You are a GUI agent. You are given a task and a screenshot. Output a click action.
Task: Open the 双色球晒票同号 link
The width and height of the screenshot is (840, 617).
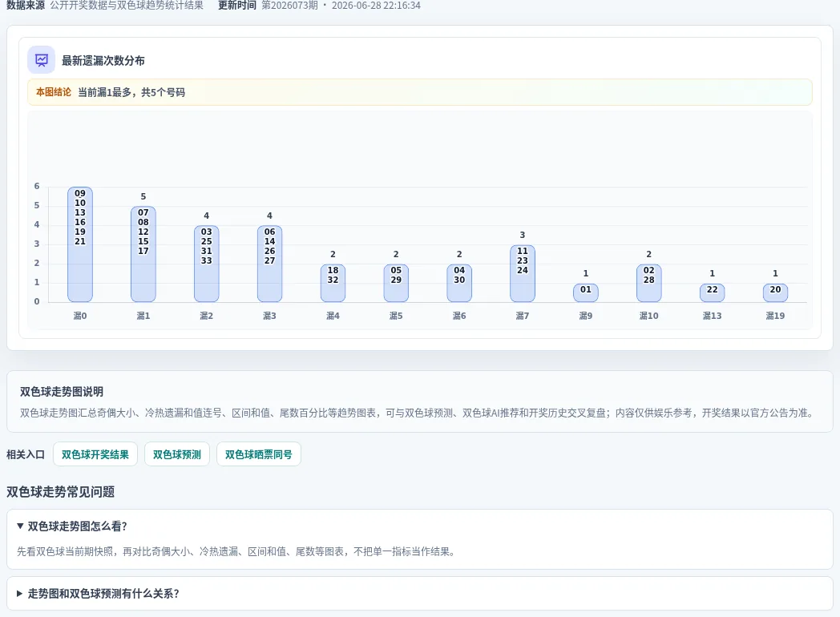[258, 454]
